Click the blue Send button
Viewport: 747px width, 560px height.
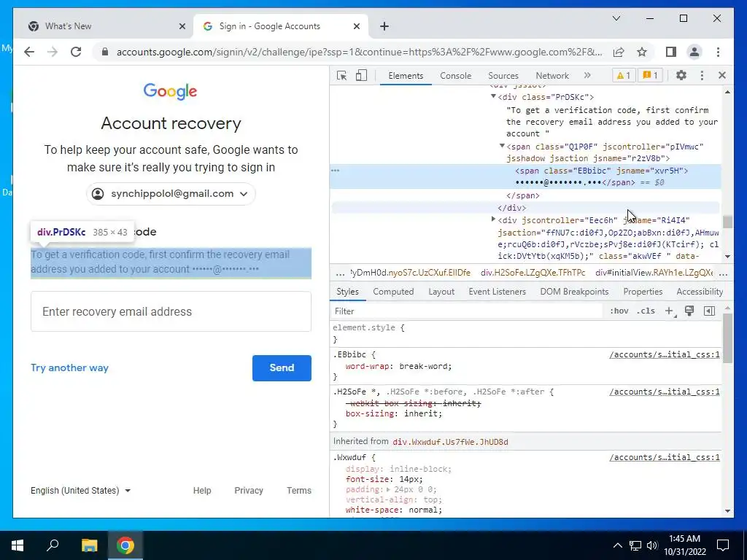[x=282, y=368]
